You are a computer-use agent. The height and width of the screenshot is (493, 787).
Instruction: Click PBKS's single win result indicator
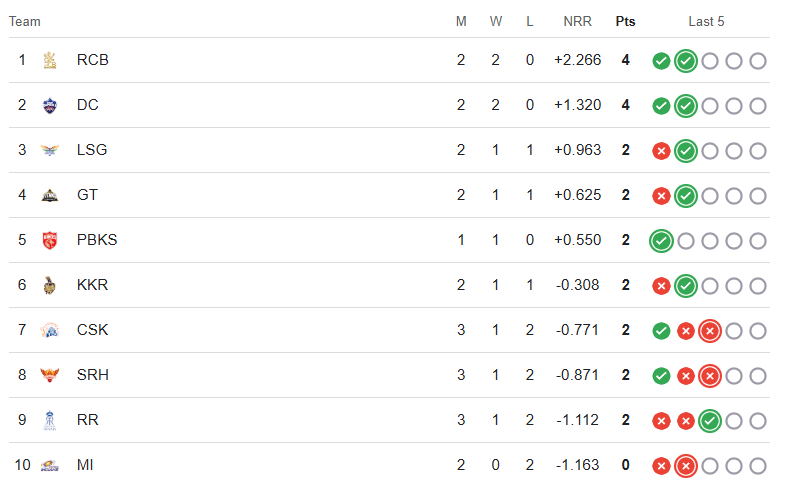point(661,241)
